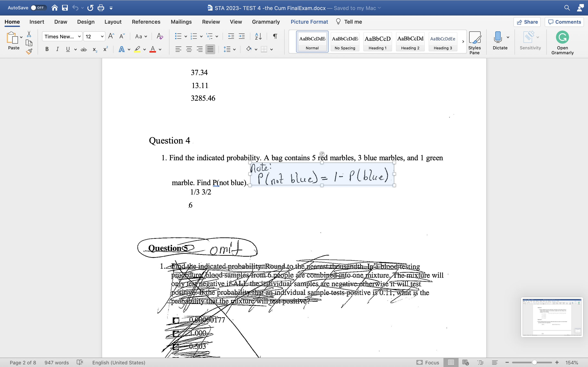This screenshot has width=588, height=367.
Task: Open the Styles Pane
Action: 474,43
